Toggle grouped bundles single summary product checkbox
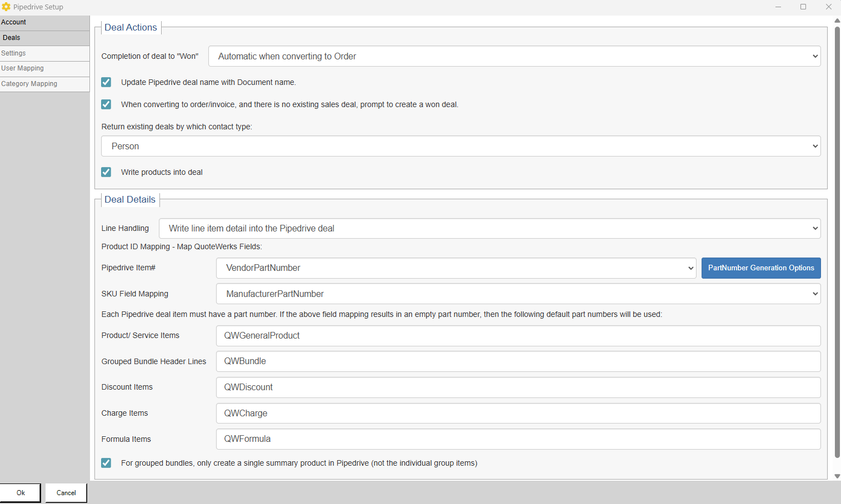This screenshot has width=841, height=504. 106,463
